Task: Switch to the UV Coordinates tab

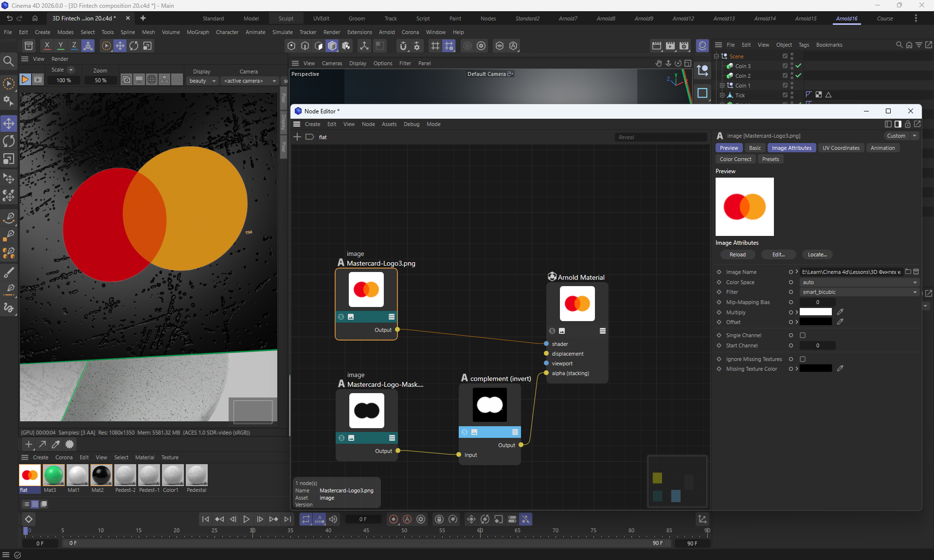Action: [x=841, y=148]
